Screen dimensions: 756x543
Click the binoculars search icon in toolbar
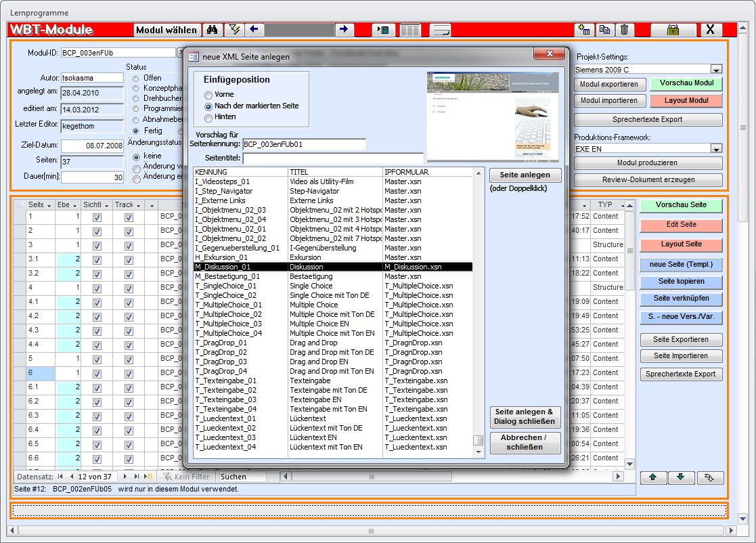[212, 30]
